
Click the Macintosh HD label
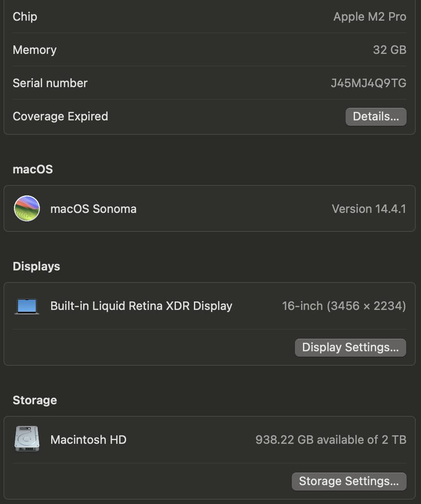(x=88, y=440)
